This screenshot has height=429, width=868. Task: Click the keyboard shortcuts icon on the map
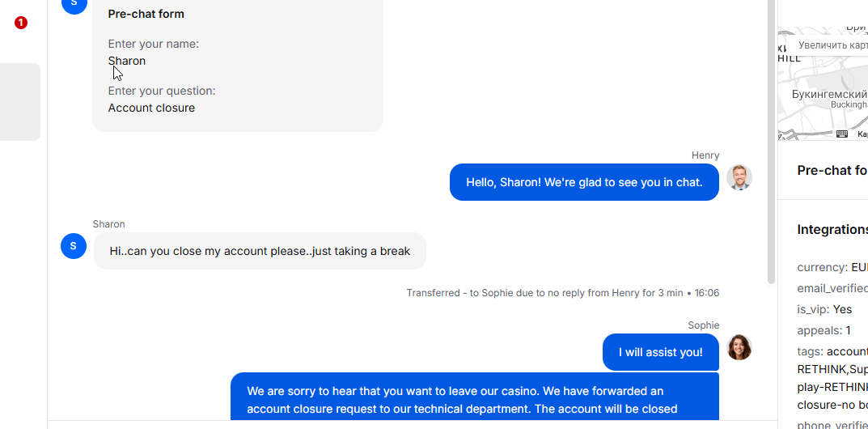point(842,134)
